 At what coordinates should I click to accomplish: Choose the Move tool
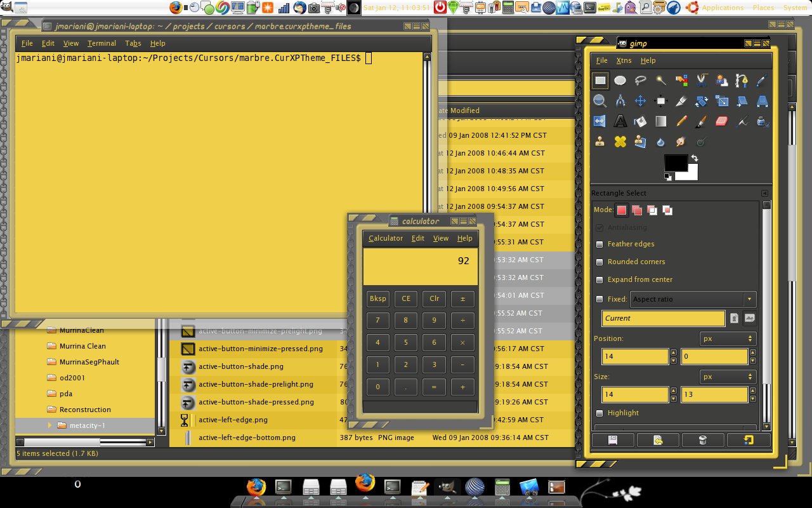[x=641, y=100]
